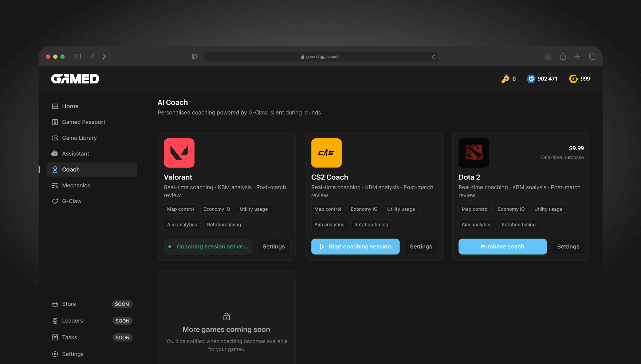Screen dimensions: 641x364
Task: Go back with browser back arrow
Action: click(93, 57)
